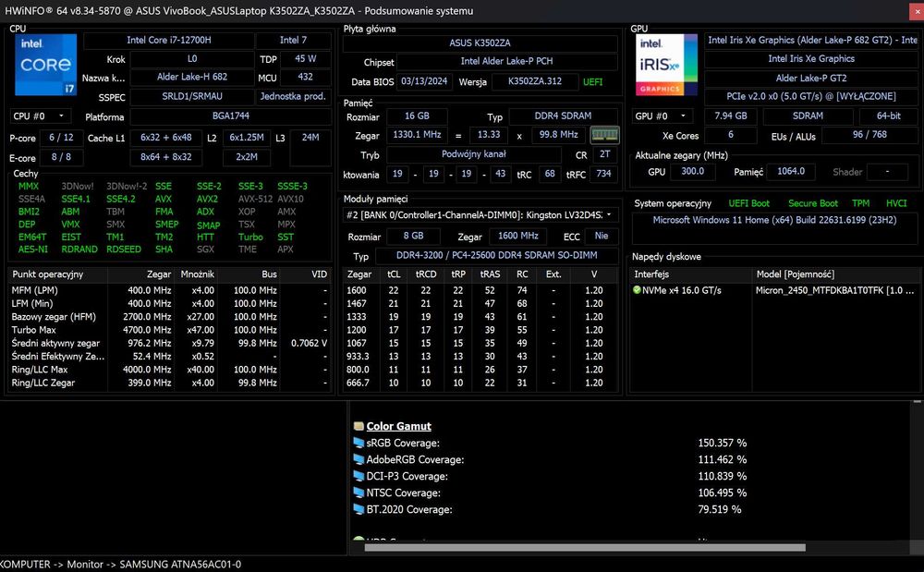
Task: Click the Intel Alder Lake-P PCH chipset field
Action: tap(506, 61)
